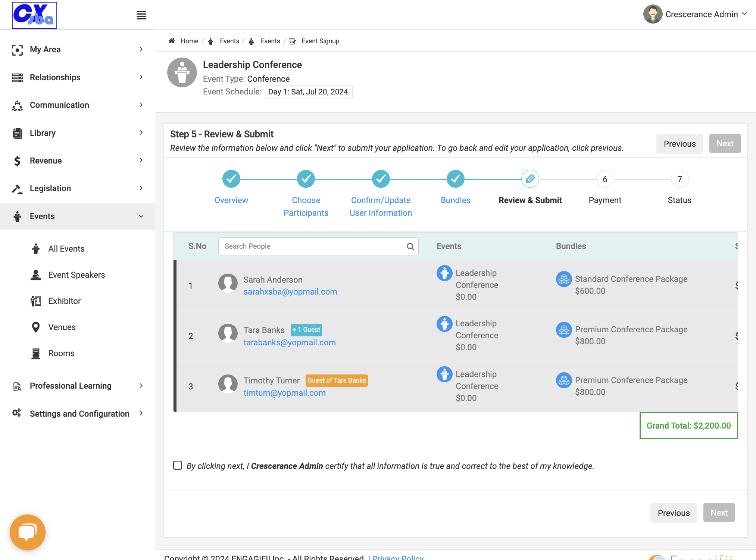
Task: Click the Review & Submit pencil step icon
Action: click(530, 179)
